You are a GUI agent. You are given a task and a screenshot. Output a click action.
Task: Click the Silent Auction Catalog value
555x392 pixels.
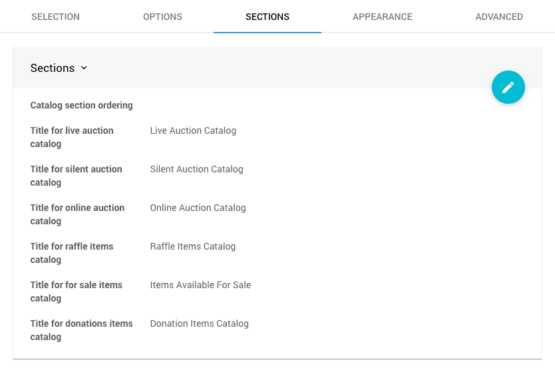196,169
